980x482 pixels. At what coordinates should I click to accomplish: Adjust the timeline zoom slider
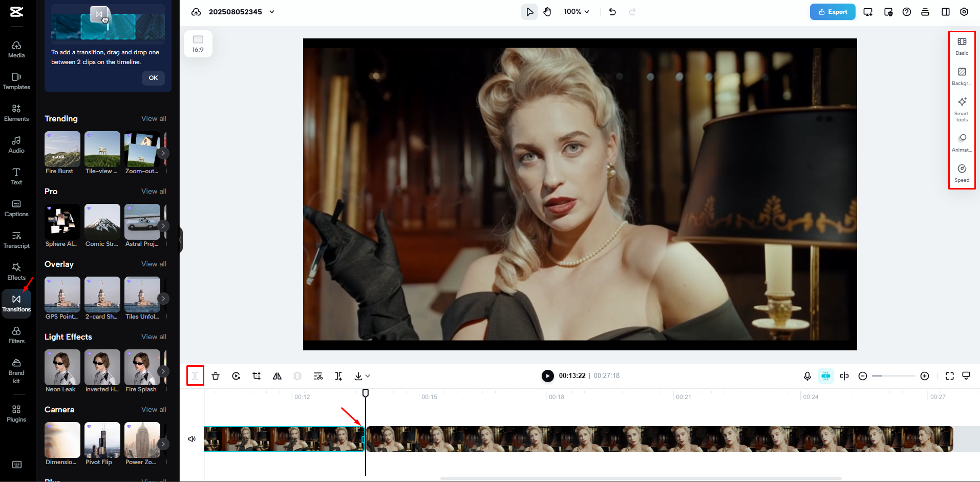click(x=893, y=375)
